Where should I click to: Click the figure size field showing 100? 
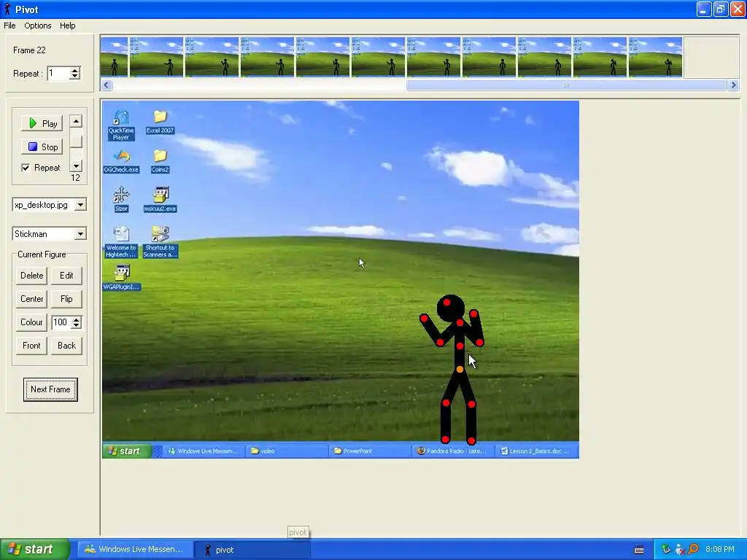coord(61,322)
